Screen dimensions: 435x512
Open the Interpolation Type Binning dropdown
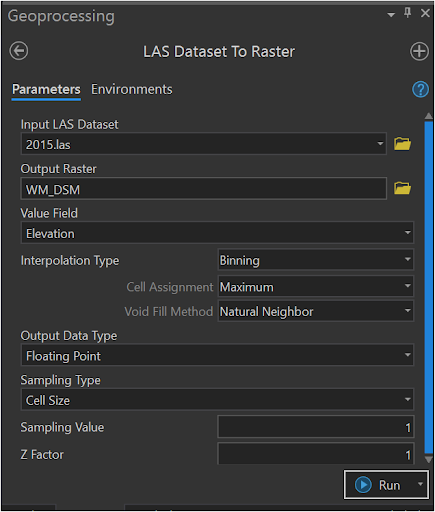(316, 259)
